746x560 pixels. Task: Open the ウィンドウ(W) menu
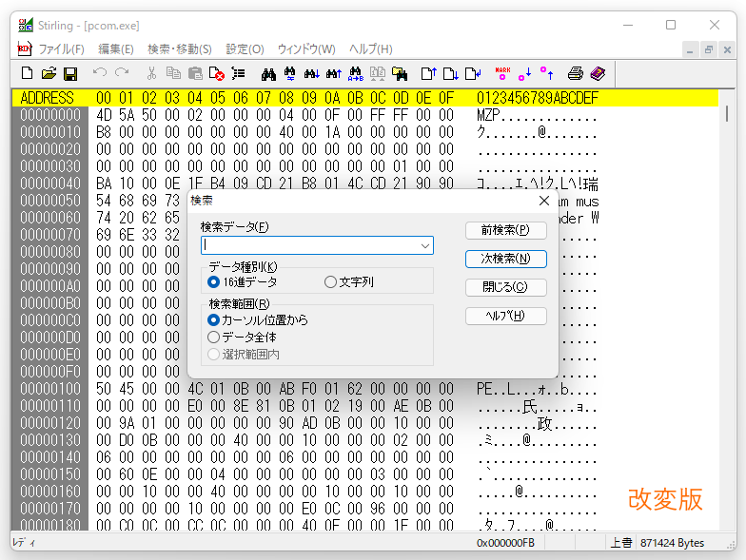pos(306,49)
